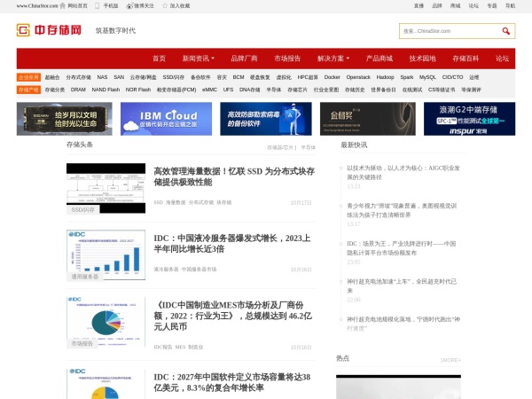Open the IBM Cloud banner ad

pyautogui.click(x=166, y=119)
